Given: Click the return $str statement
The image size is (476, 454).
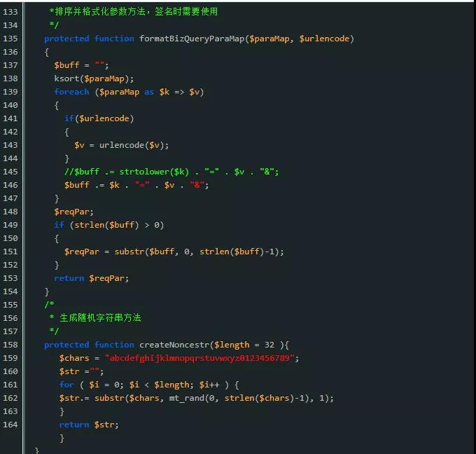Looking at the screenshot, I should point(89,425).
